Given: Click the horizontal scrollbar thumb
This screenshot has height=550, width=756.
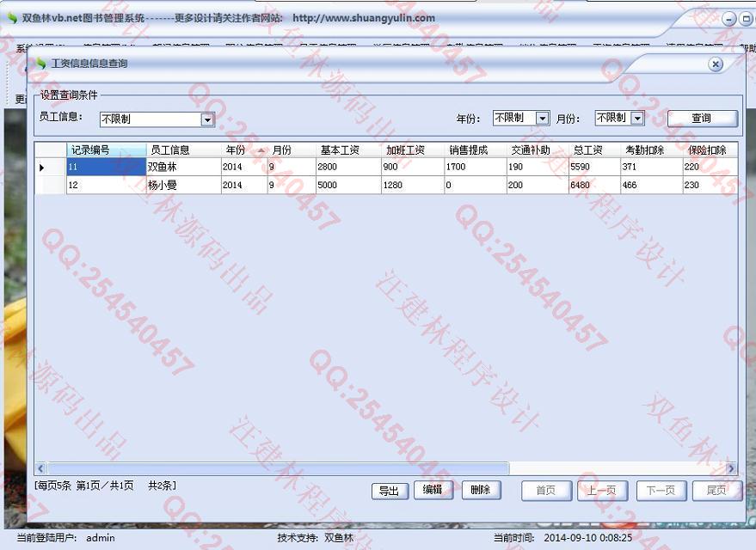Looking at the screenshot, I should (278, 468).
